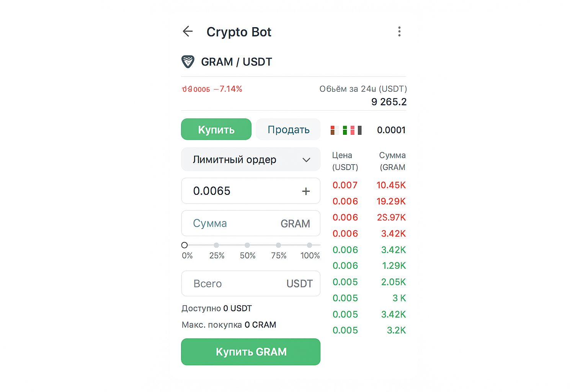
Task: Click the order book precision value 0.0001
Action: click(x=391, y=130)
